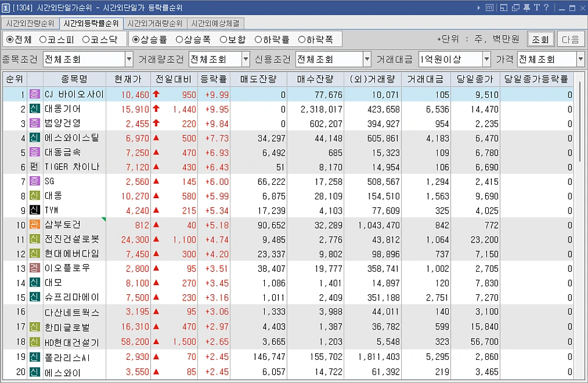Select the 코스피 radio button
The image size is (588, 383).
43,40
